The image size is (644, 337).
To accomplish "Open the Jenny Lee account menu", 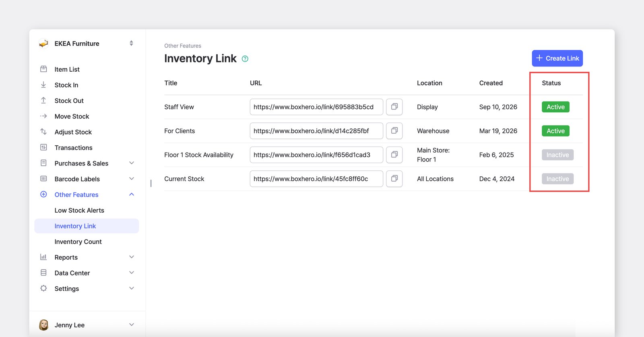I will pyautogui.click(x=87, y=325).
